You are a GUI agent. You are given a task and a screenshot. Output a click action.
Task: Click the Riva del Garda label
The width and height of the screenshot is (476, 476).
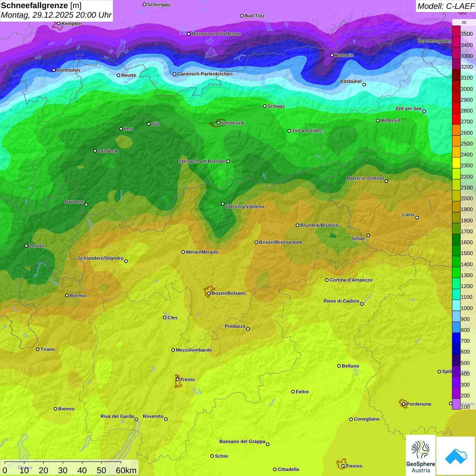[x=117, y=416]
